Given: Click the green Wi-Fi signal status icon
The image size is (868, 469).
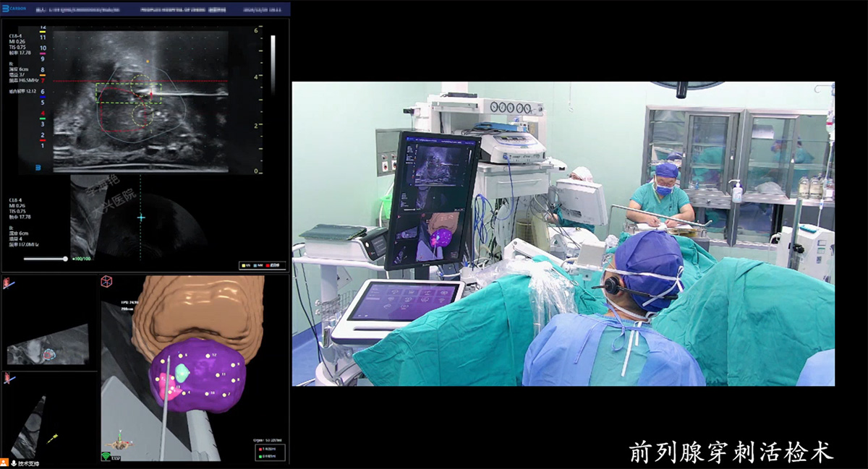Looking at the screenshot, I should [106, 455].
